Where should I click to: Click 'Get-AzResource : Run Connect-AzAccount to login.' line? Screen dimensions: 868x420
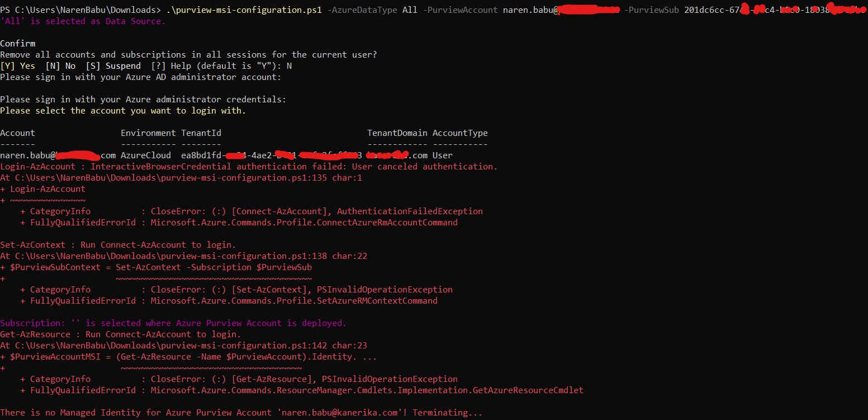tap(121, 334)
